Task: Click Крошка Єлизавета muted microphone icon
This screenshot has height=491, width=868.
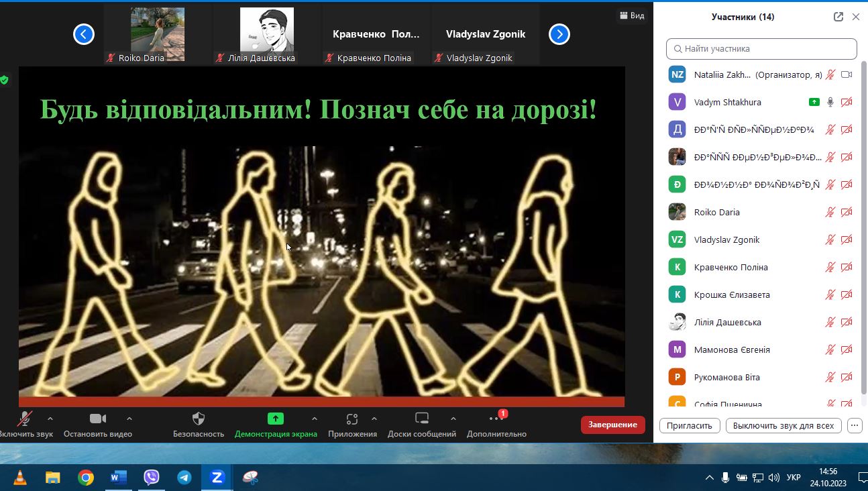Action: [x=830, y=295]
